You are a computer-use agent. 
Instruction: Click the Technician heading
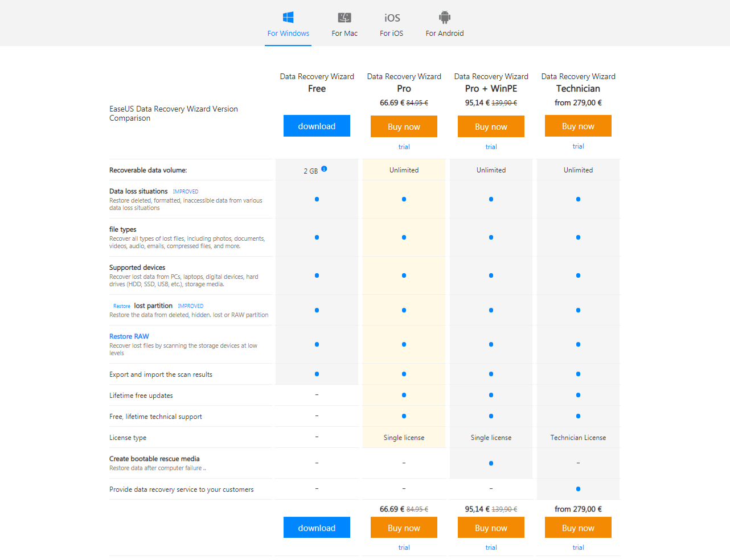click(578, 88)
